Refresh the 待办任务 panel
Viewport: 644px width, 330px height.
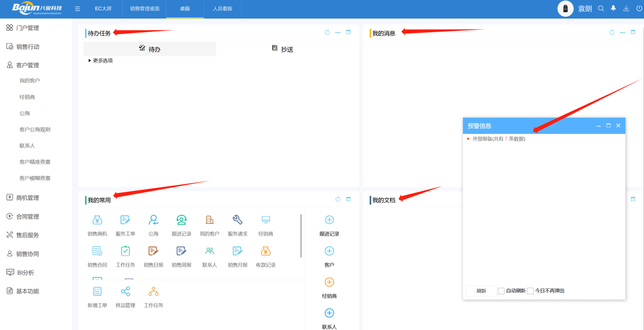327,33
